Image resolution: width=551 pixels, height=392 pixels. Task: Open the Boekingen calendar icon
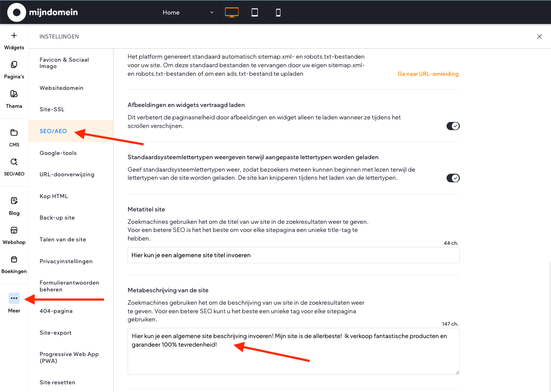click(14, 259)
